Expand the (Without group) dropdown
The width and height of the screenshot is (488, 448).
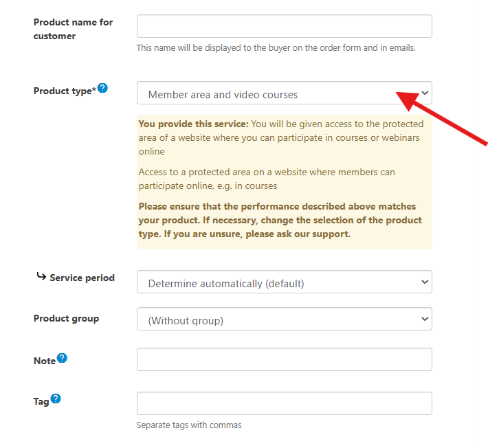click(284, 319)
